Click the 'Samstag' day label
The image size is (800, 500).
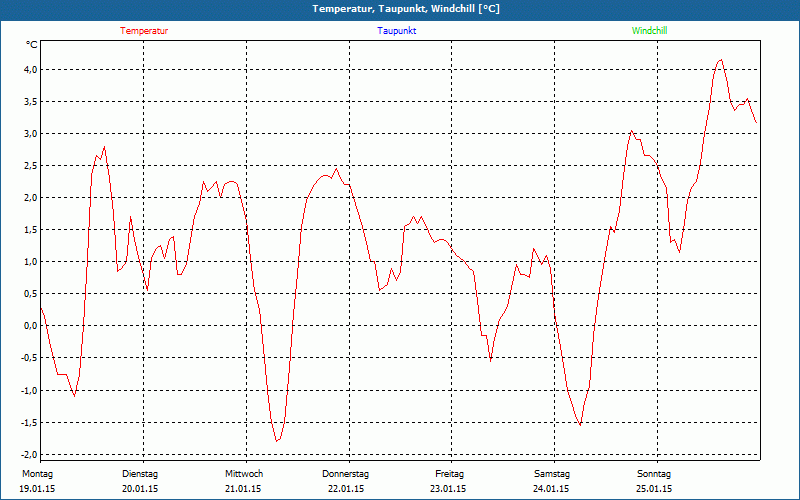[552, 474]
